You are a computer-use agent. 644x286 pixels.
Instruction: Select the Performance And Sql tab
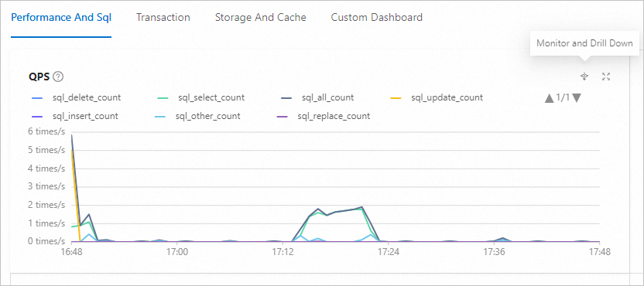(x=61, y=17)
